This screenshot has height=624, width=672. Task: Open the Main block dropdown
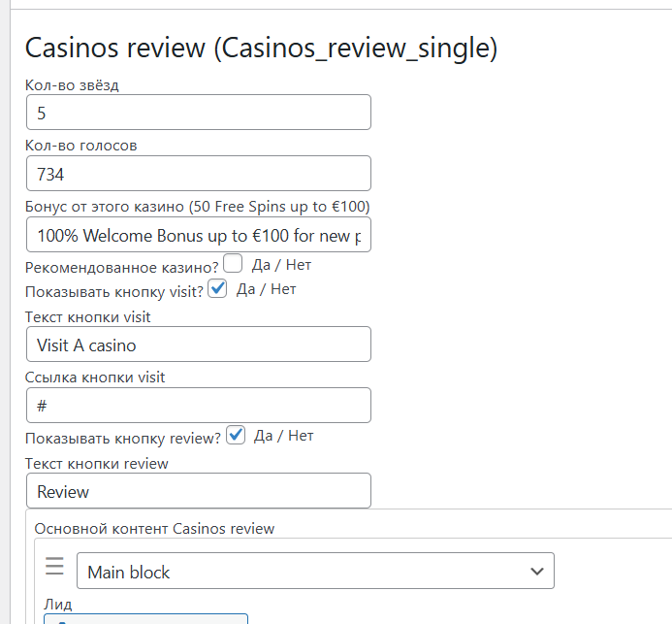click(x=315, y=571)
